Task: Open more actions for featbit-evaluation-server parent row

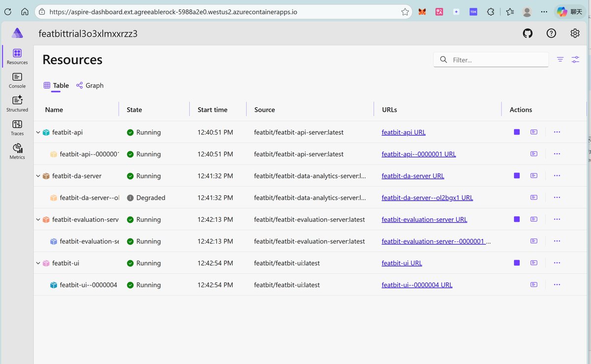Action: click(x=557, y=219)
